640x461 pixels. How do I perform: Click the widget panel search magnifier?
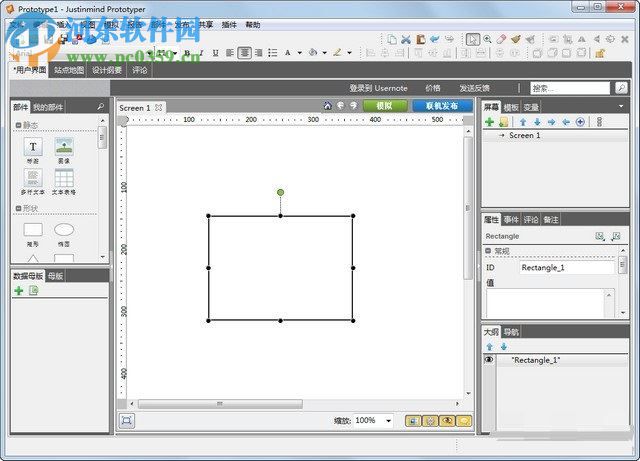pos(100,107)
